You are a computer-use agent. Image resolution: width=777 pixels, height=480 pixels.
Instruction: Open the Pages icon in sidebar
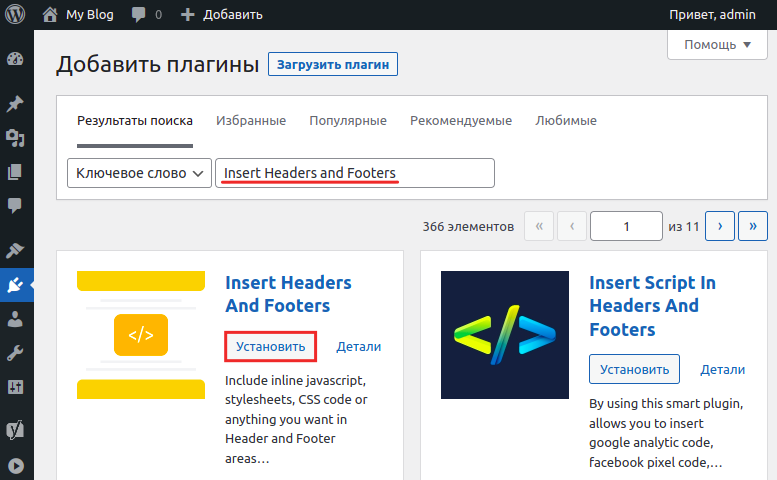tap(15, 172)
